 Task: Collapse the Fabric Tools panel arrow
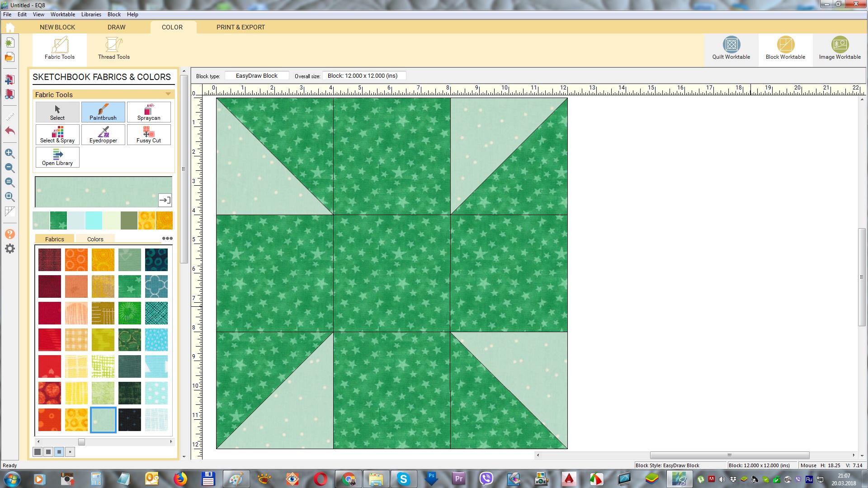(168, 94)
